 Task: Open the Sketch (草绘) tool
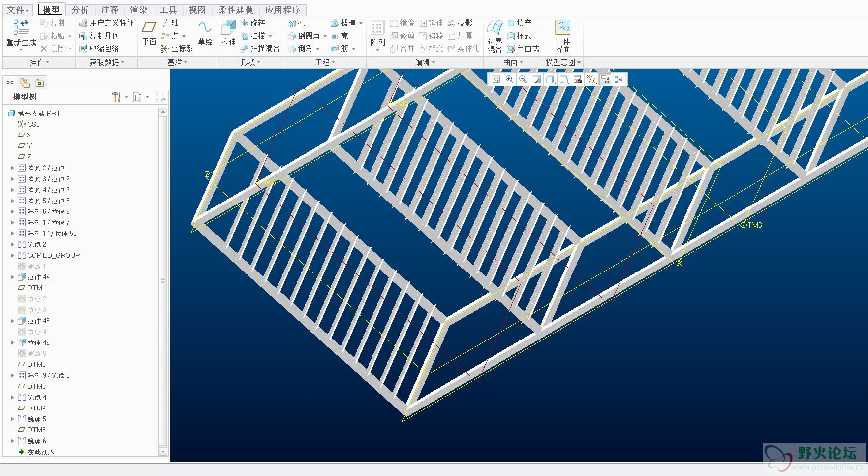205,33
